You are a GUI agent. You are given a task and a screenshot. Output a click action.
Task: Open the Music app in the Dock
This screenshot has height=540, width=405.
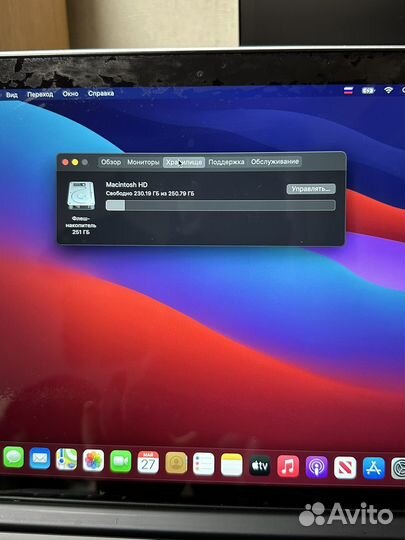tap(288, 466)
